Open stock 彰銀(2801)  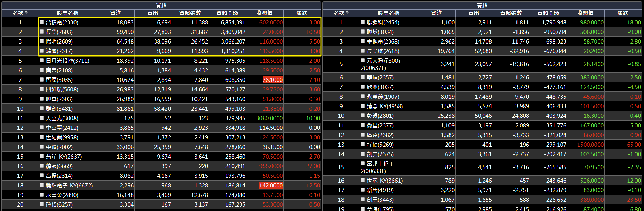pos(380,116)
